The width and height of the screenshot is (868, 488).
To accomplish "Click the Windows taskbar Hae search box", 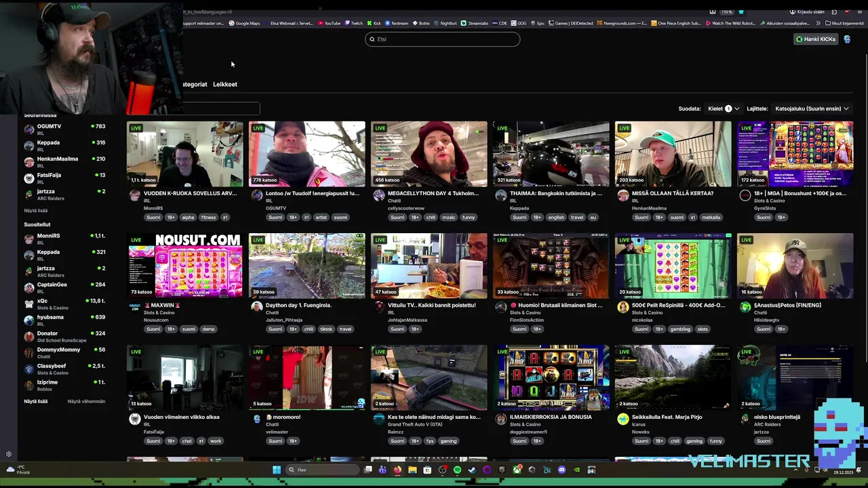I will click(x=323, y=470).
